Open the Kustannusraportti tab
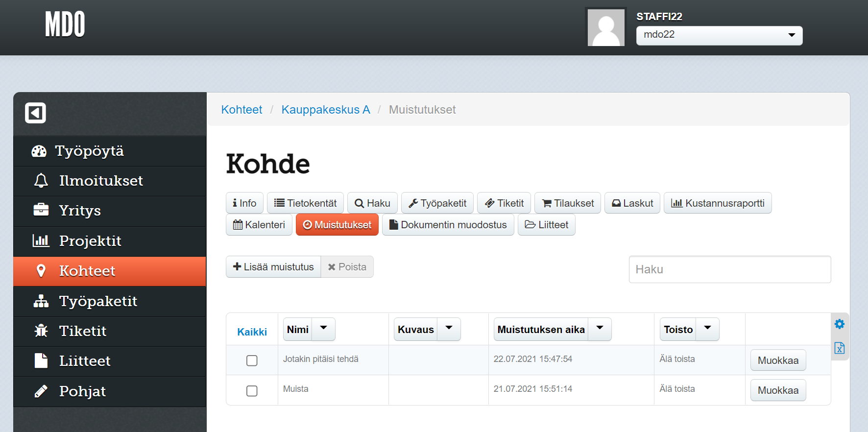Image resolution: width=868 pixels, height=432 pixels. [x=718, y=203]
